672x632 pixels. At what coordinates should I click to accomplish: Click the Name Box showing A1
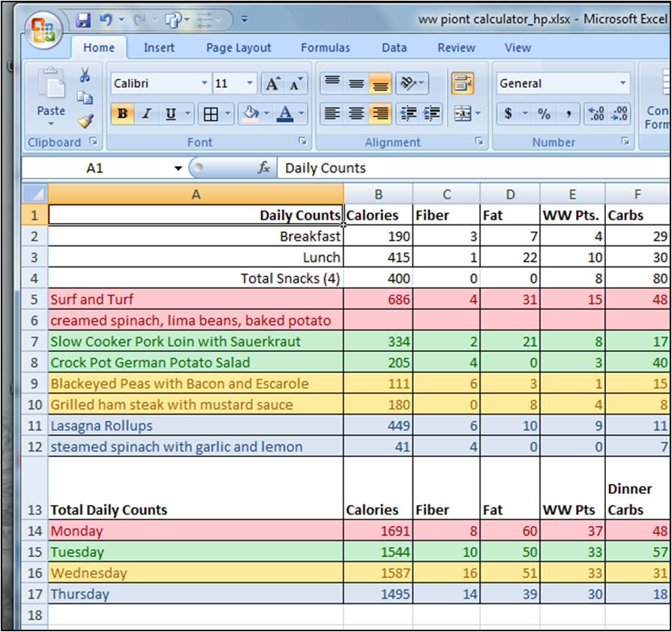(95, 168)
